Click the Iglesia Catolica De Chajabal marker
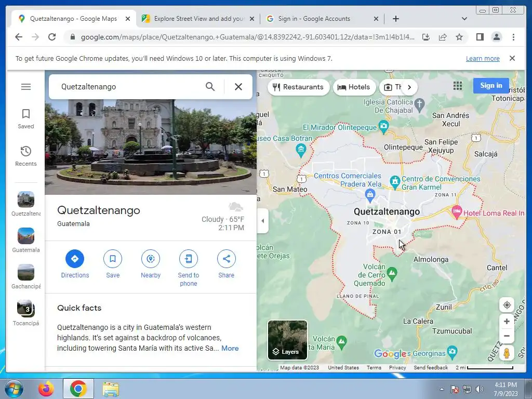 [x=419, y=105]
